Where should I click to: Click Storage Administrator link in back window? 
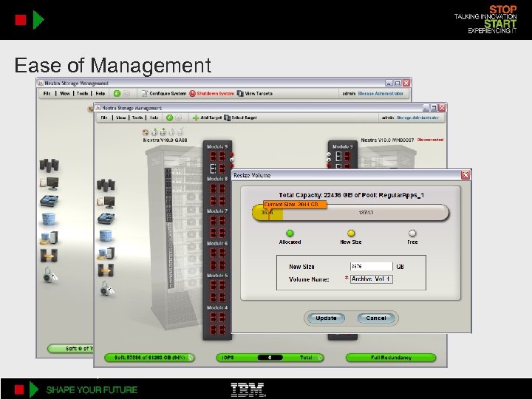point(381,93)
